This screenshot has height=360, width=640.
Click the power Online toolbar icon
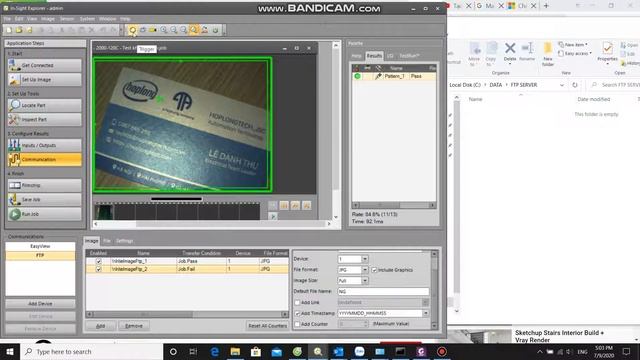pos(215,30)
